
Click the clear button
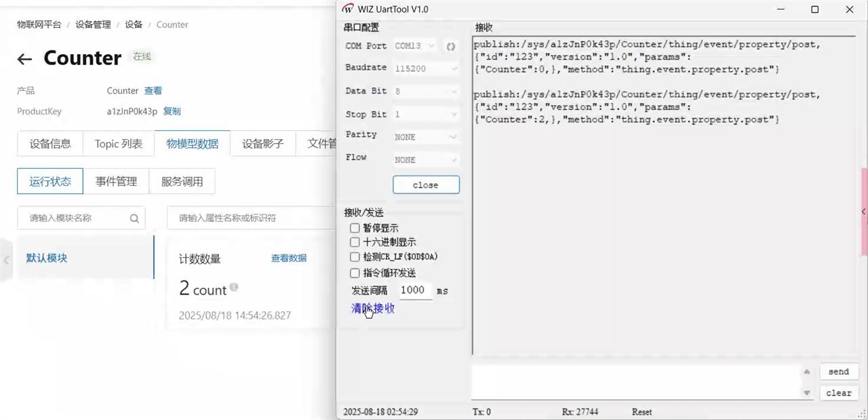(839, 393)
